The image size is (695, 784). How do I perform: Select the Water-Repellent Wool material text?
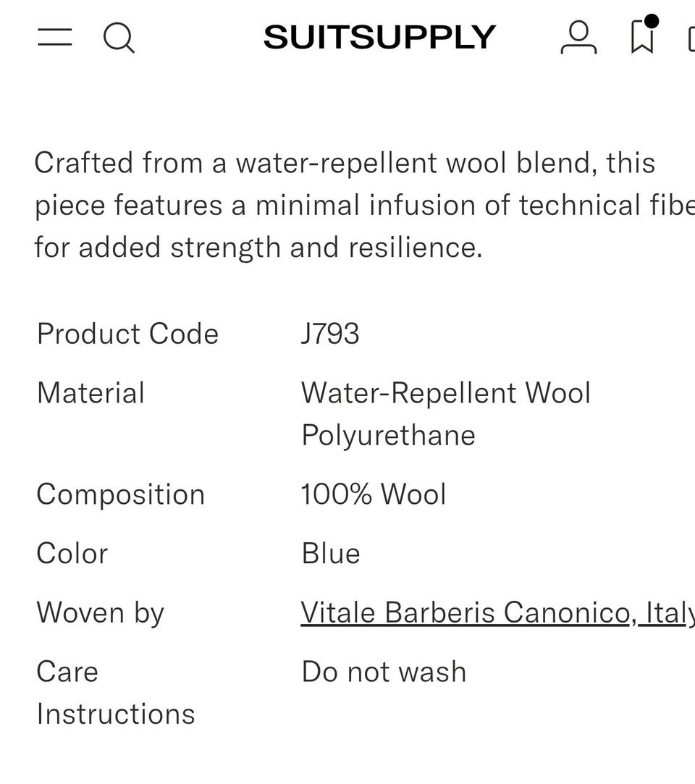pos(446,393)
